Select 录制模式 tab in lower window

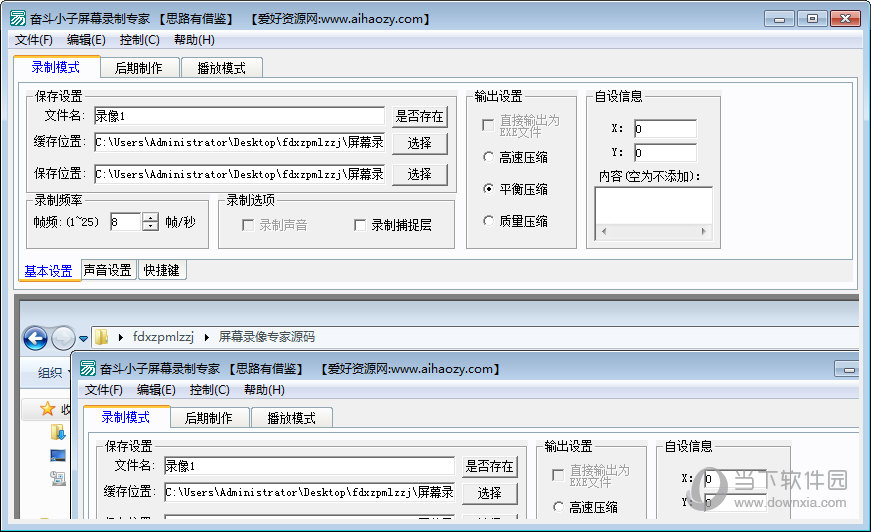[126, 416]
